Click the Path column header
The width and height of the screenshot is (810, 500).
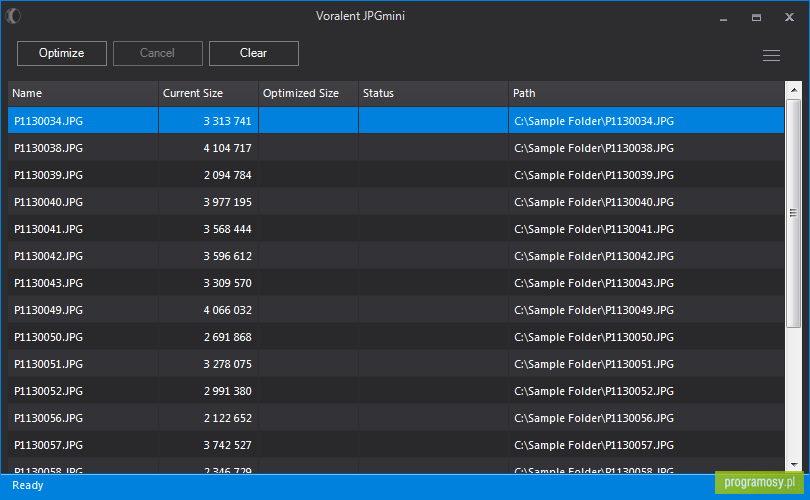tap(646, 93)
